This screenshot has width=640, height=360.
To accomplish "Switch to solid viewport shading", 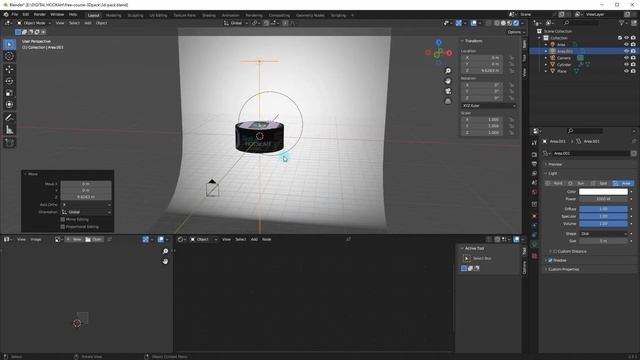I will coord(503,23).
